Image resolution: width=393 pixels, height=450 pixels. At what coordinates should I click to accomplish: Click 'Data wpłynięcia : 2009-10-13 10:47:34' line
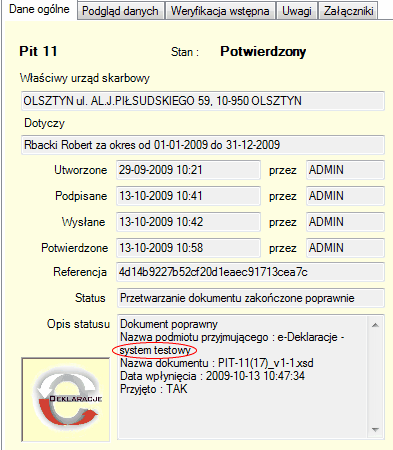pyautogui.click(x=212, y=376)
